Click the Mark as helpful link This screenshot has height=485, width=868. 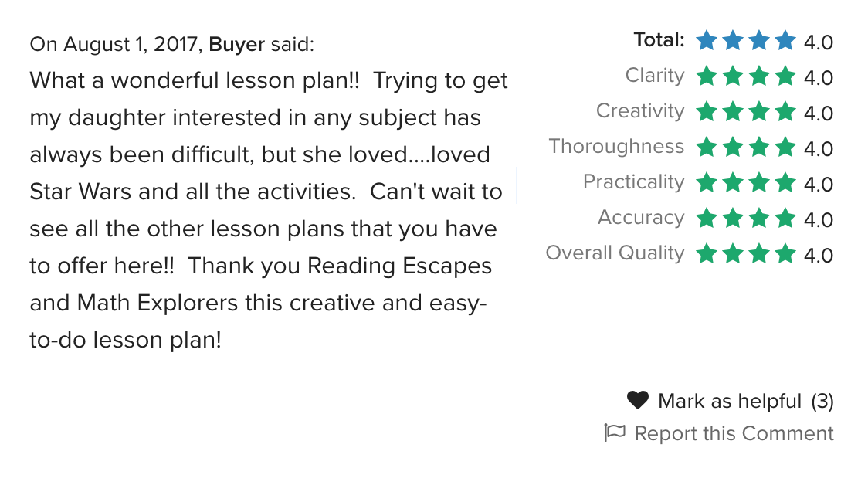click(x=730, y=401)
